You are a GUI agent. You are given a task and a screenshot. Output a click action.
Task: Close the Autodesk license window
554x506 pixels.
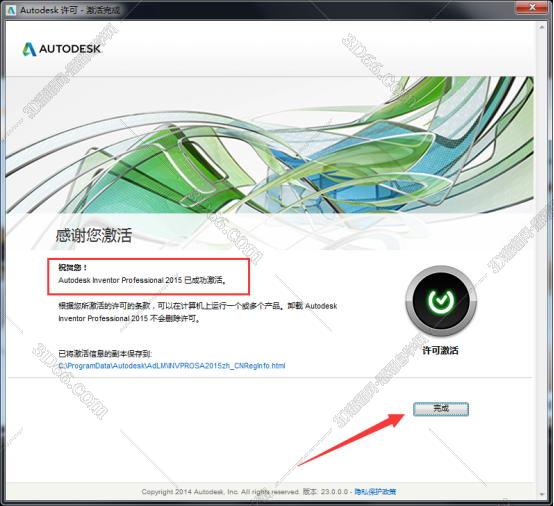click(x=532, y=7)
